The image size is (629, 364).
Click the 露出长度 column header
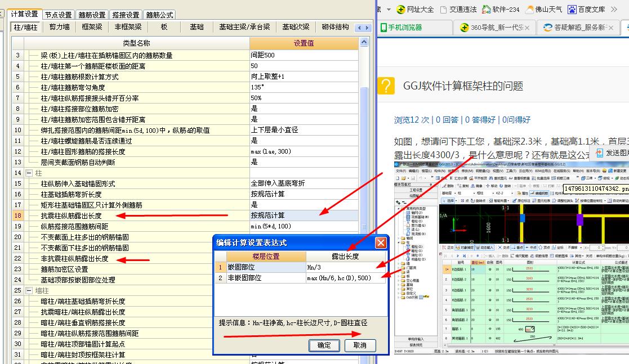(346, 257)
